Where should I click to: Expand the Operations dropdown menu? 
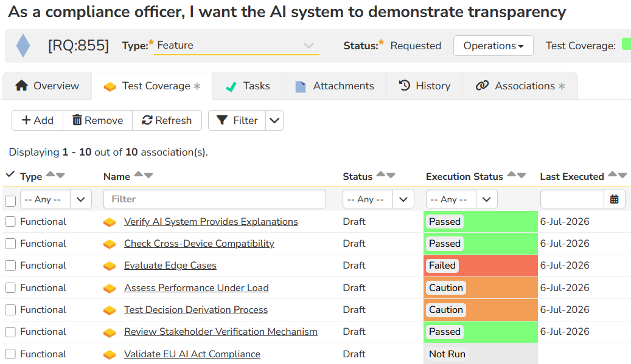pos(493,46)
